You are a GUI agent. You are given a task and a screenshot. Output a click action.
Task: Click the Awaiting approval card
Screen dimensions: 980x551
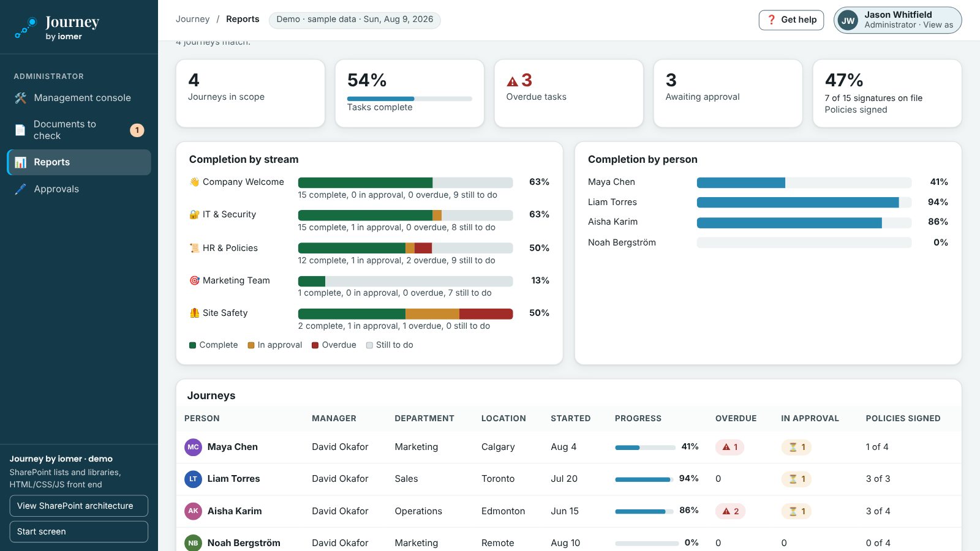pyautogui.click(x=728, y=93)
